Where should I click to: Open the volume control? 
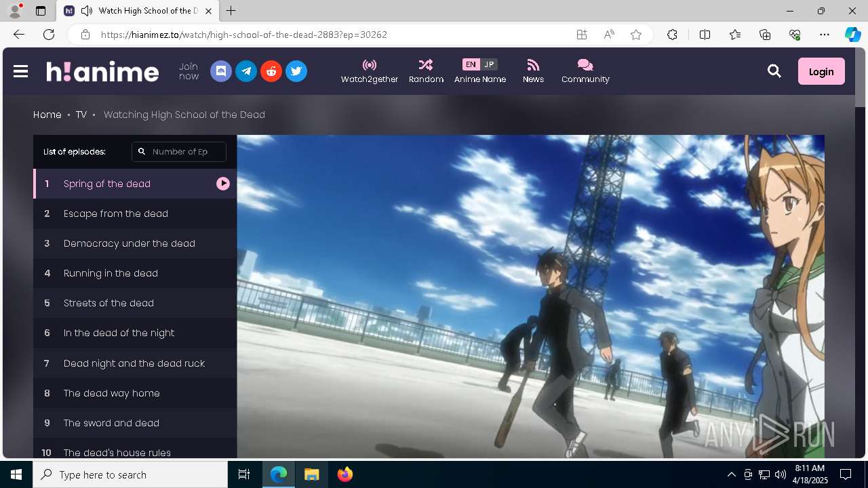click(x=781, y=474)
